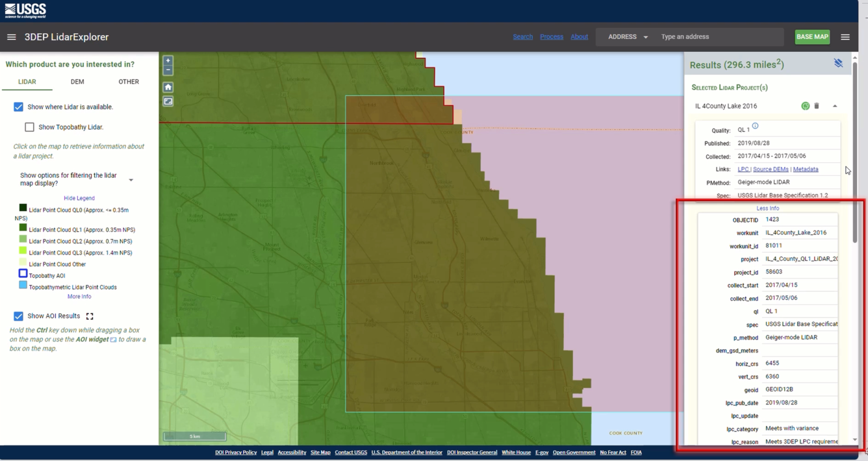Click the green zoom-to-project icon
This screenshot has height=461, width=868.
(805, 105)
